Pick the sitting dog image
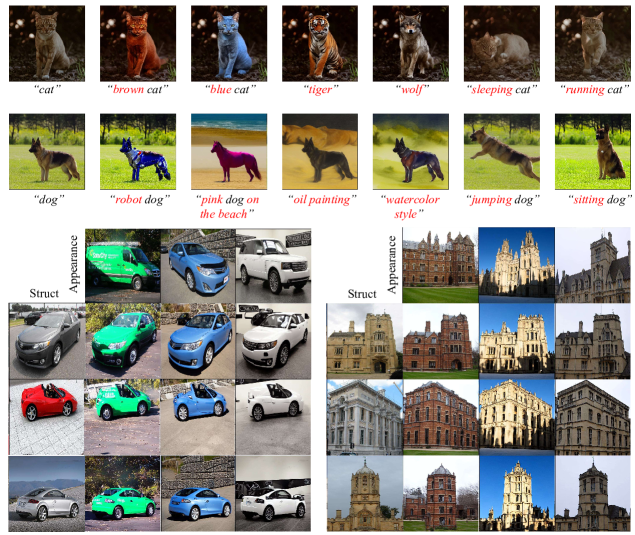Viewport: 635px width, 535px height. 593,151
